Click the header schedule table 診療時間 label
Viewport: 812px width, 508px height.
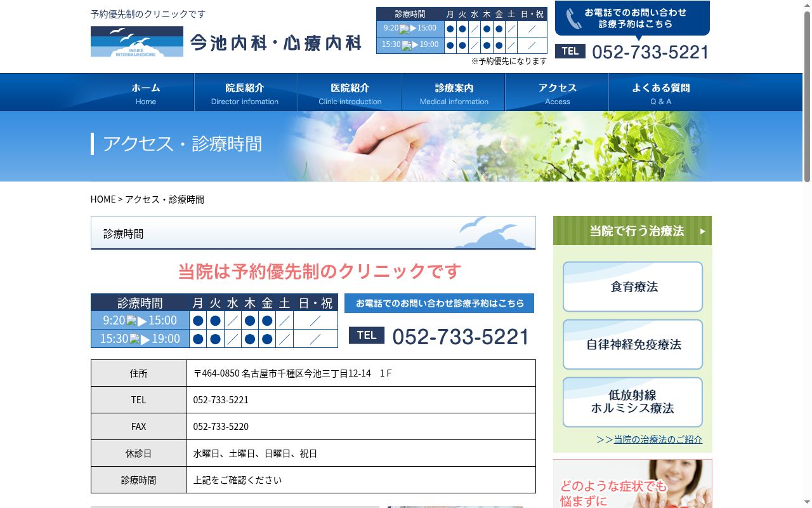click(410, 14)
